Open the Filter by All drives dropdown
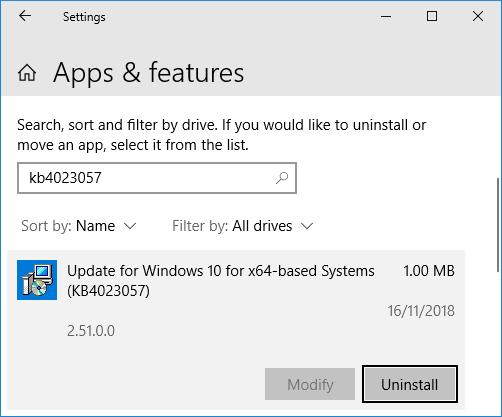Image resolution: width=502 pixels, height=417 pixels. (243, 226)
